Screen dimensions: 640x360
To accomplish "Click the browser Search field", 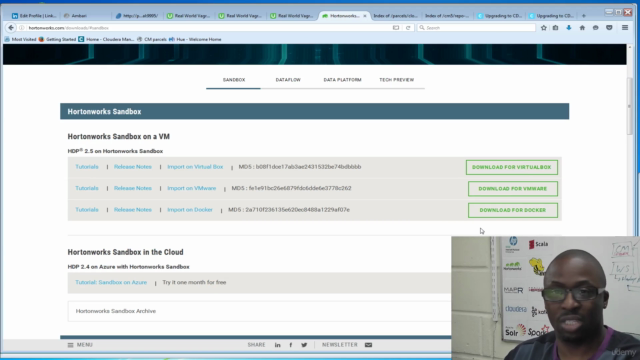I will (x=476, y=28).
